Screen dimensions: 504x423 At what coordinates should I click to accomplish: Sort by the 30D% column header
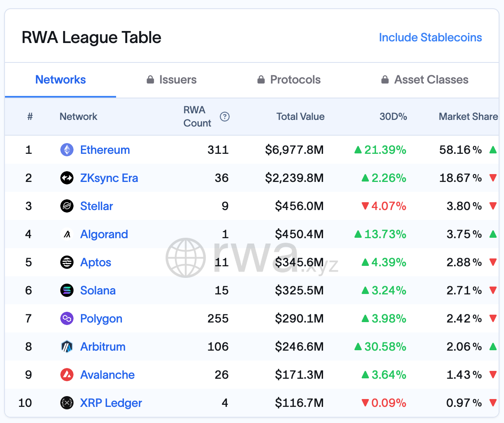point(393,117)
